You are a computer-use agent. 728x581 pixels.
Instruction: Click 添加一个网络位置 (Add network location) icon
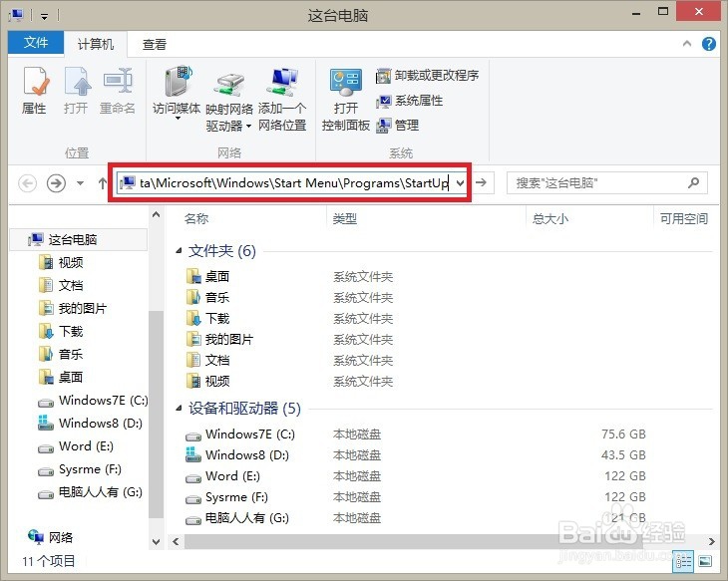[x=282, y=98]
